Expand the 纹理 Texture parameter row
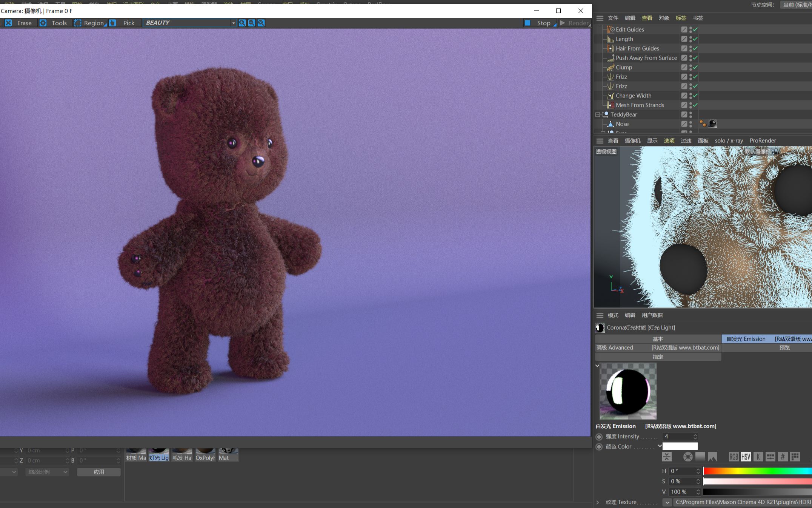 click(598, 502)
